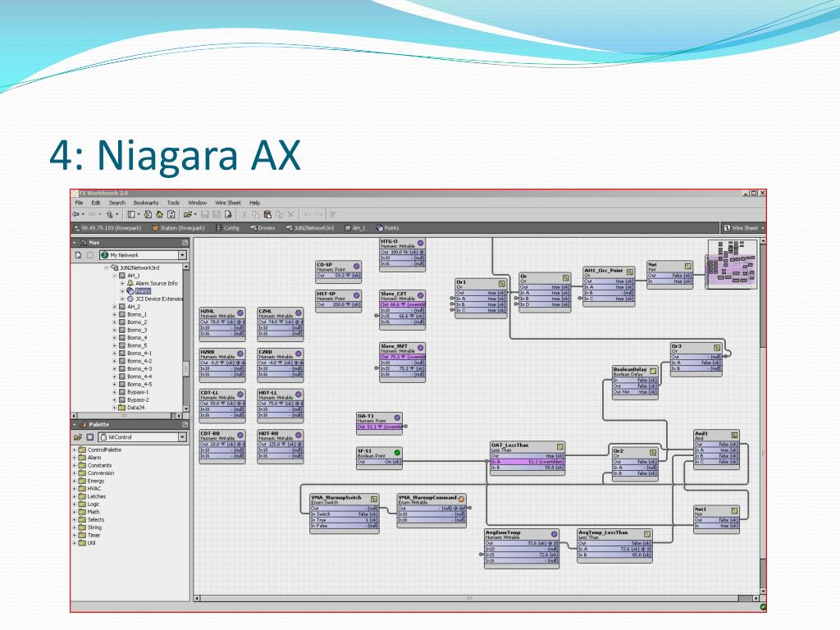
Task: Click the Refresh view toolbar icon
Action: pyautogui.click(x=171, y=214)
